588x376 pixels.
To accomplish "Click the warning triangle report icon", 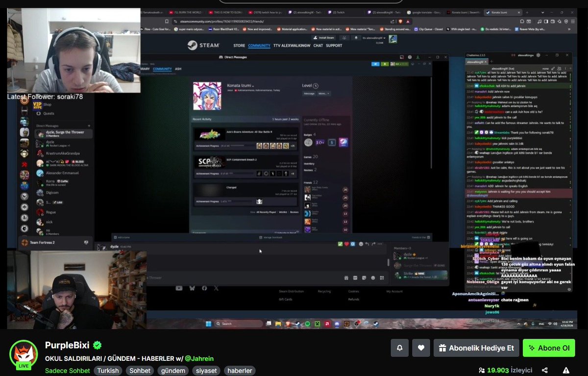I will 566,370.
